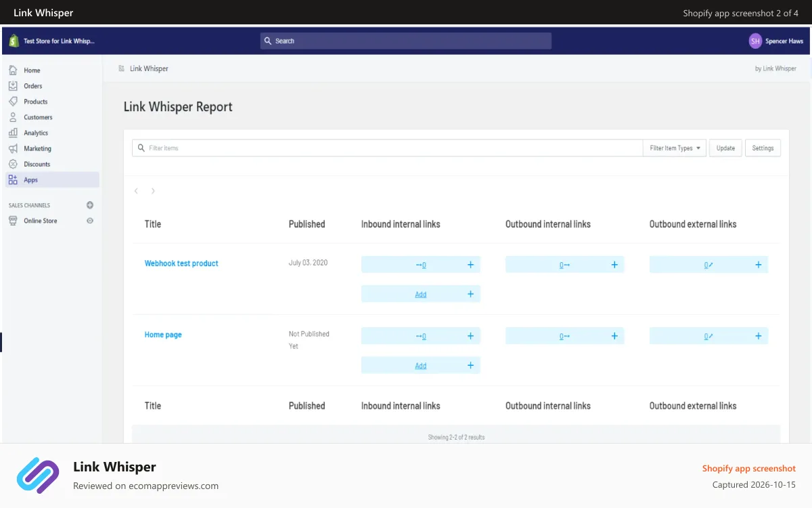Open the Settings button

pos(763,148)
